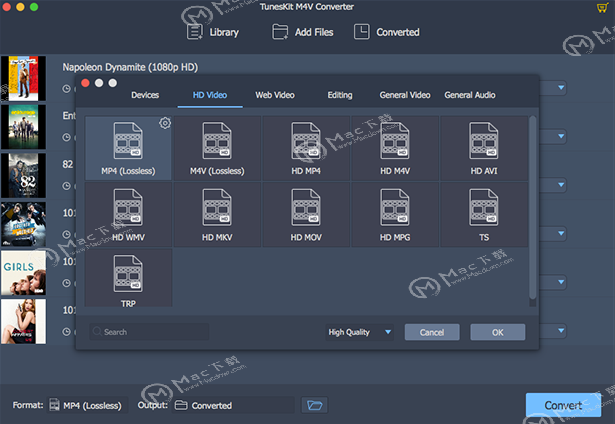Expand dropdown arrow on Napoleon Dynamite row
Screen dimensions: 615x424
pos(561,87)
